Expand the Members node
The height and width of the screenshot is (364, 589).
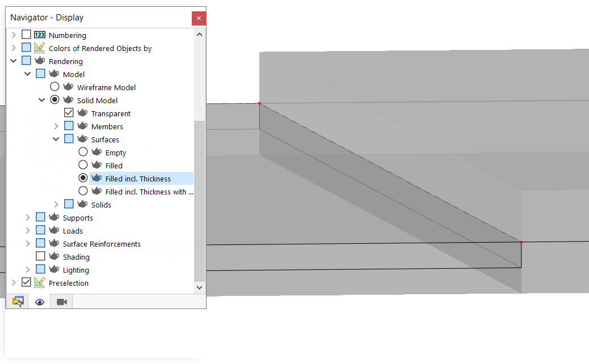click(x=56, y=126)
